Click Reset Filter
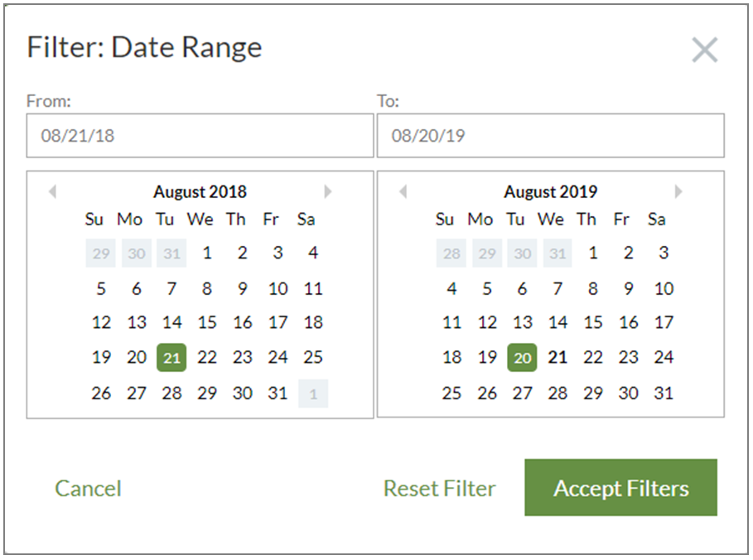This screenshot has width=753, height=560. point(439,489)
